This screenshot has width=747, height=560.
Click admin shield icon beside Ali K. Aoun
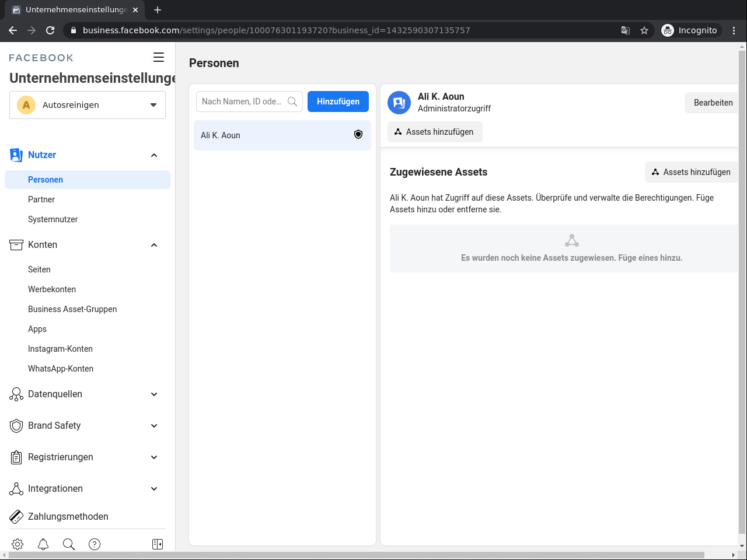click(x=358, y=135)
